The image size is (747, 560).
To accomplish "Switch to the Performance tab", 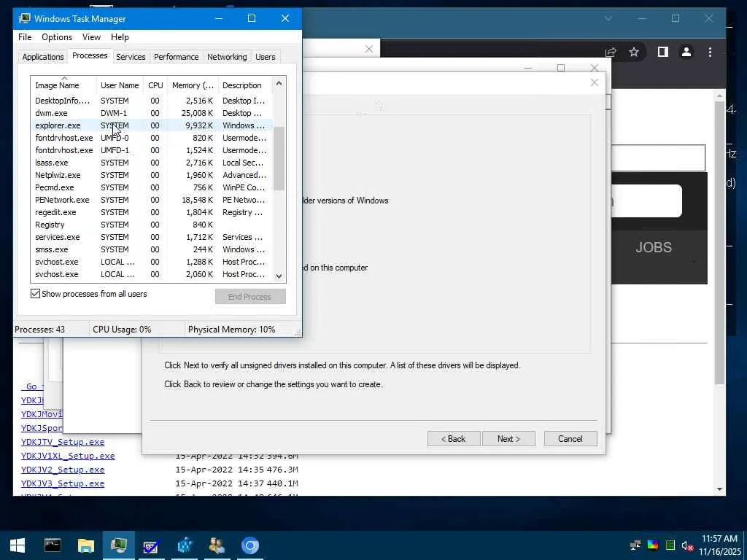I will [176, 57].
